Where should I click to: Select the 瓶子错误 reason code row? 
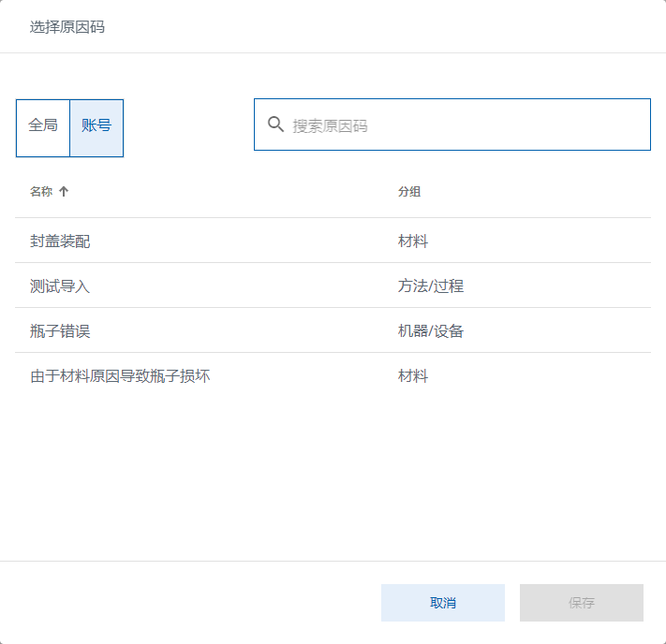(x=333, y=330)
